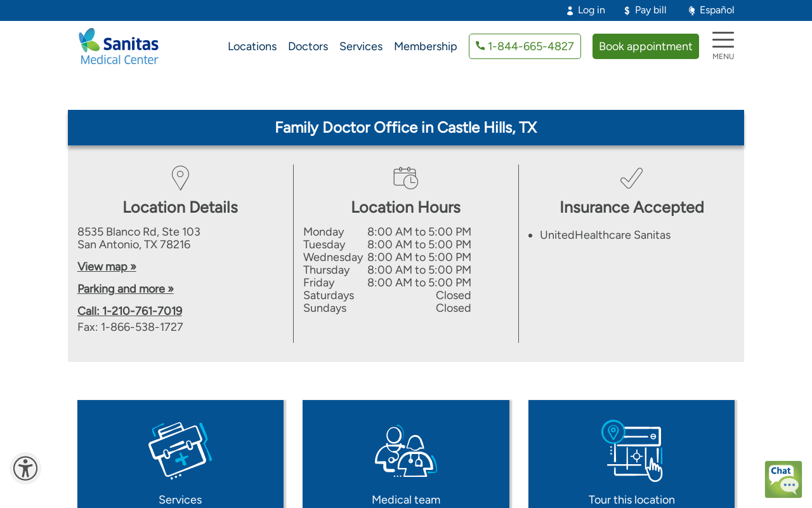Open the Membership nav item

426,46
